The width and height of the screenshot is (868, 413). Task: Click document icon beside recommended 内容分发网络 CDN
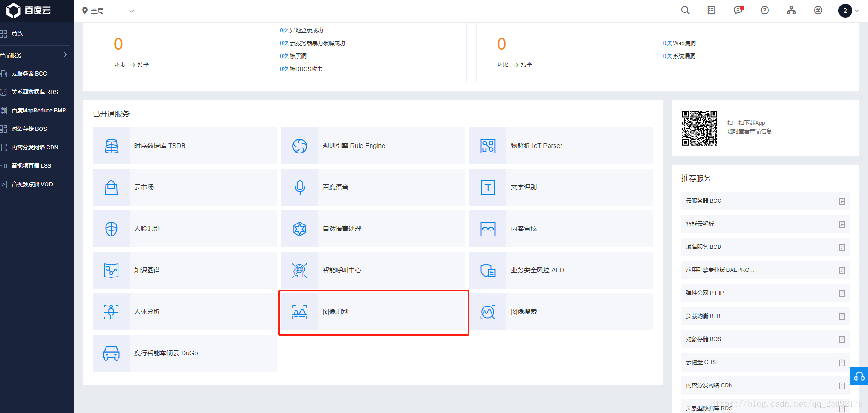point(842,386)
